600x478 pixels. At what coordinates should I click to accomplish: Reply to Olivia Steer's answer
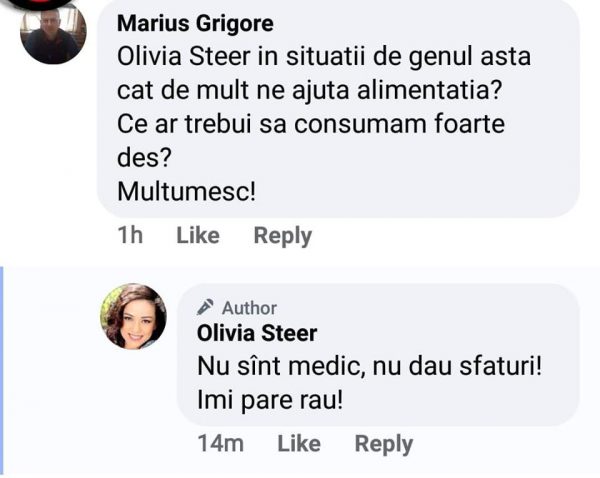pos(383,444)
